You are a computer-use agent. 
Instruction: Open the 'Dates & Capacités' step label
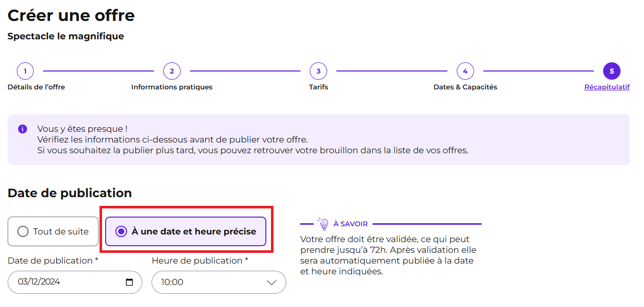point(465,87)
